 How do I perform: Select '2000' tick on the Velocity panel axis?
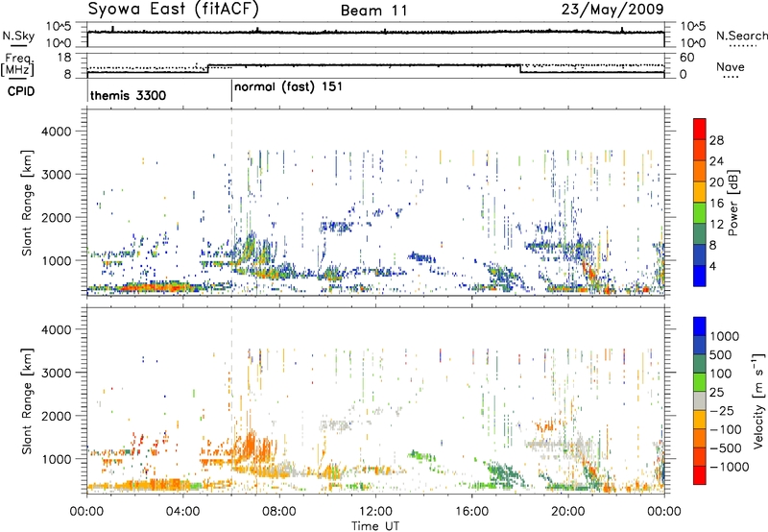coord(57,417)
